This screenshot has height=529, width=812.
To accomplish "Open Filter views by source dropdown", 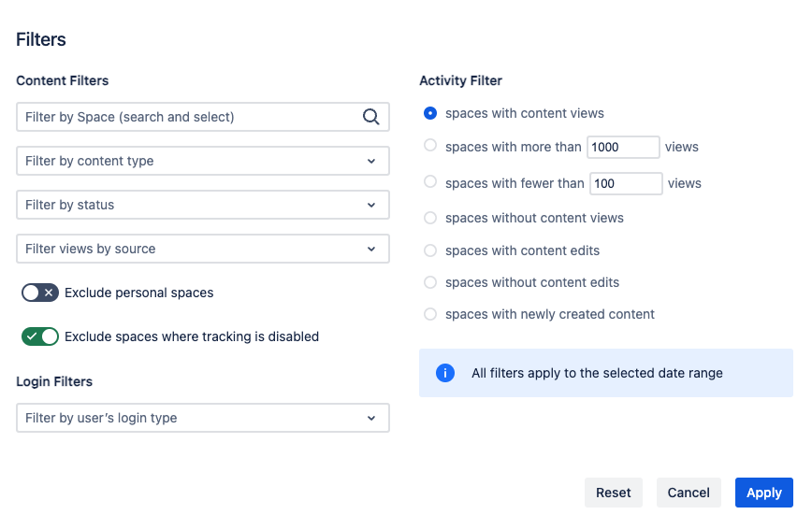I will point(202,249).
